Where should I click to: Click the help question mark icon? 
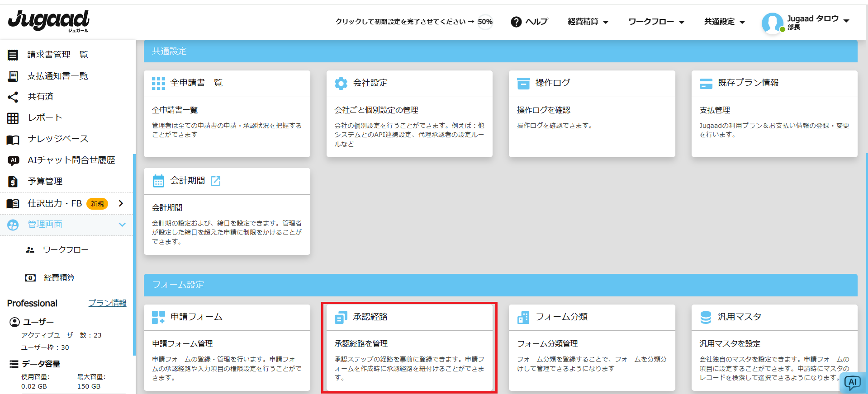point(516,22)
